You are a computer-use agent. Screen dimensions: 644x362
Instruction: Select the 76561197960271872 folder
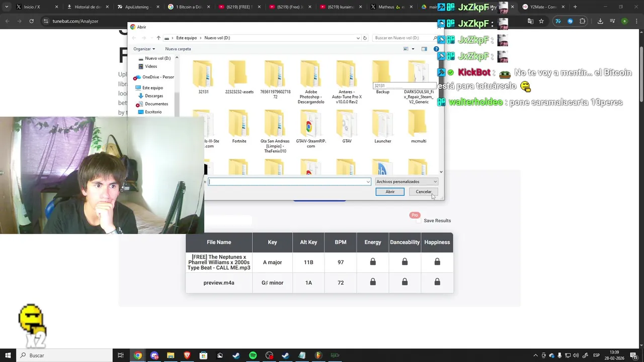click(275, 79)
